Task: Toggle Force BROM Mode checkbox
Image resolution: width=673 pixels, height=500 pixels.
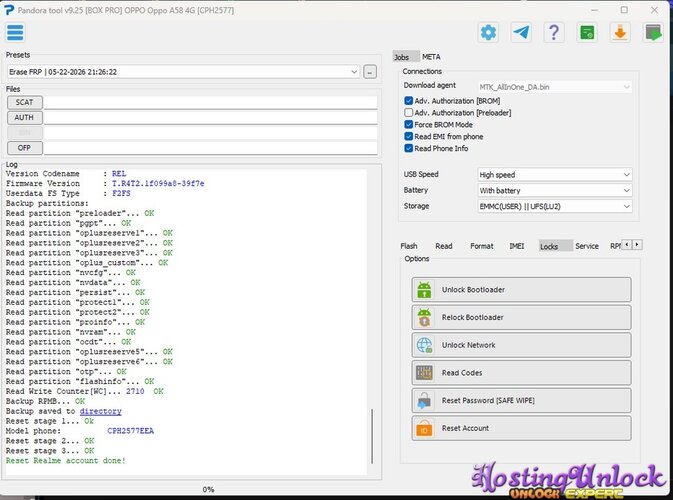Action: 409,124
